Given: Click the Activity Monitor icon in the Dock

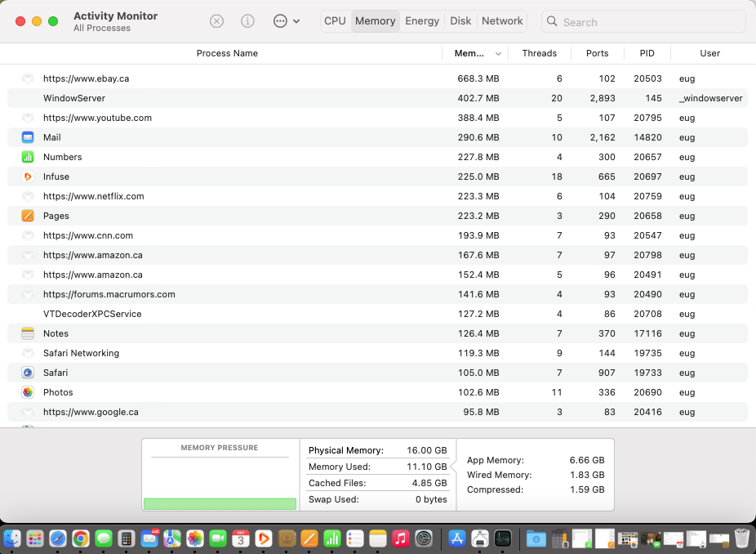Looking at the screenshot, I should click(x=503, y=539).
